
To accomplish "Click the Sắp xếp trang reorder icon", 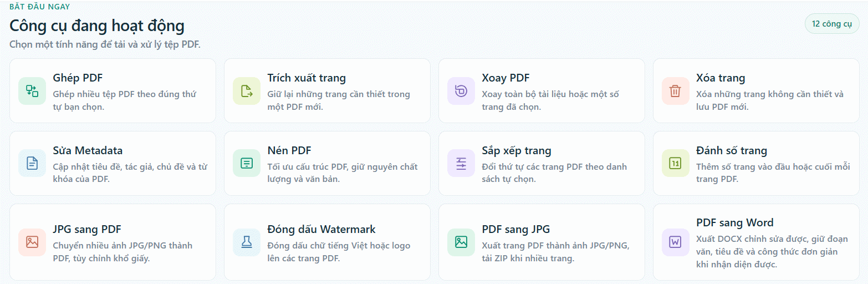I will [x=461, y=163].
